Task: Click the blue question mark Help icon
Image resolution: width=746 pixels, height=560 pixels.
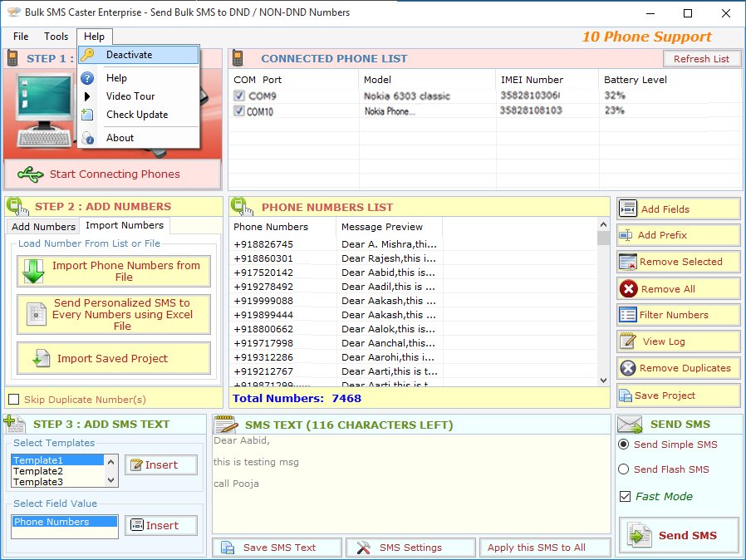Action: click(87, 78)
